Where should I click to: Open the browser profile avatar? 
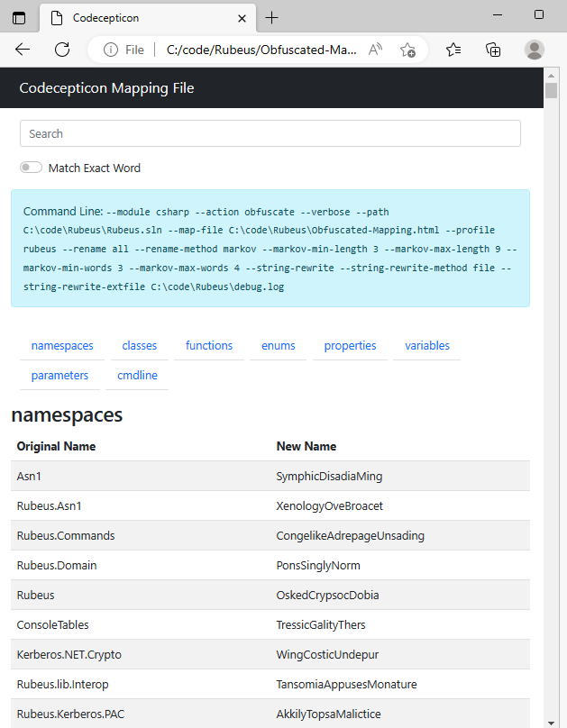pyautogui.click(x=535, y=50)
